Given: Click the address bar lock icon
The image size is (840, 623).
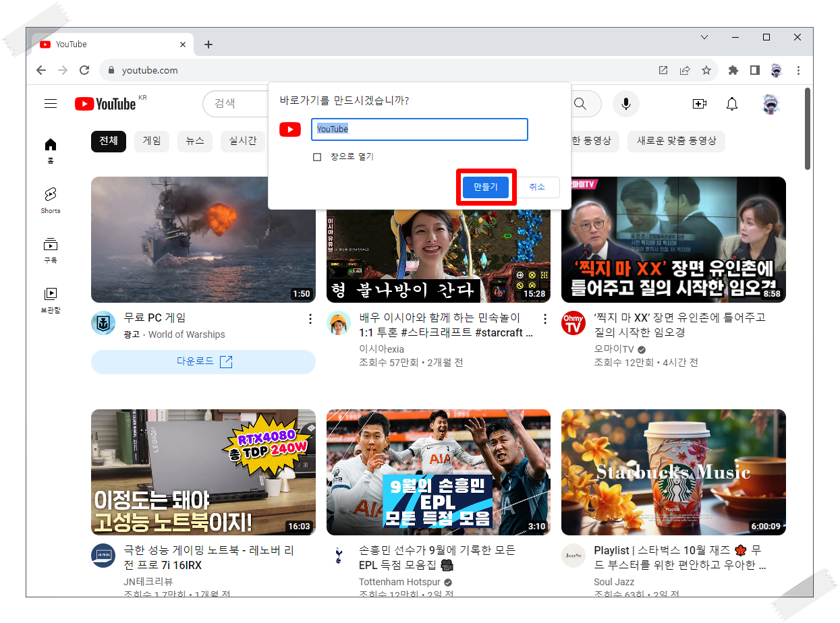Looking at the screenshot, I should point(111,70).
